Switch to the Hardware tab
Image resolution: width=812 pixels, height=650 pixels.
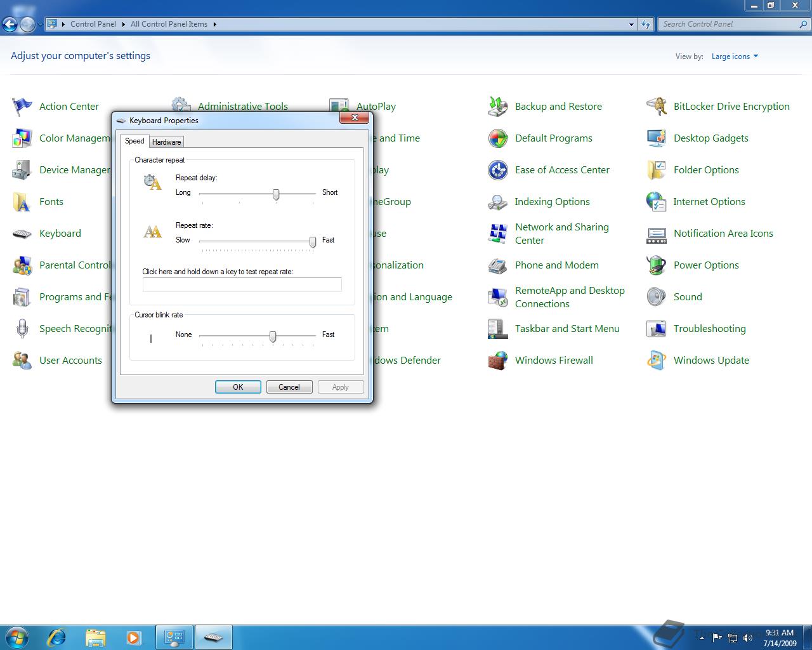[x=167, y=142]
